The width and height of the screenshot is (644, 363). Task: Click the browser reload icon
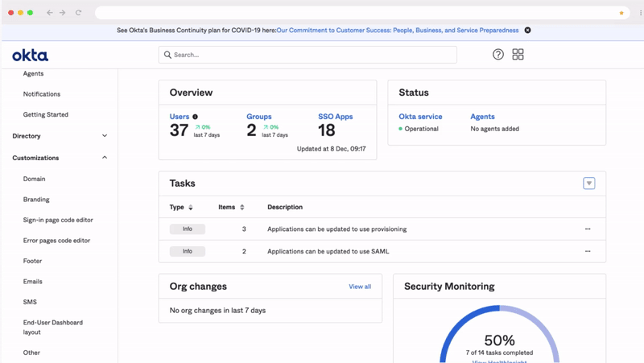click(78, 13)
